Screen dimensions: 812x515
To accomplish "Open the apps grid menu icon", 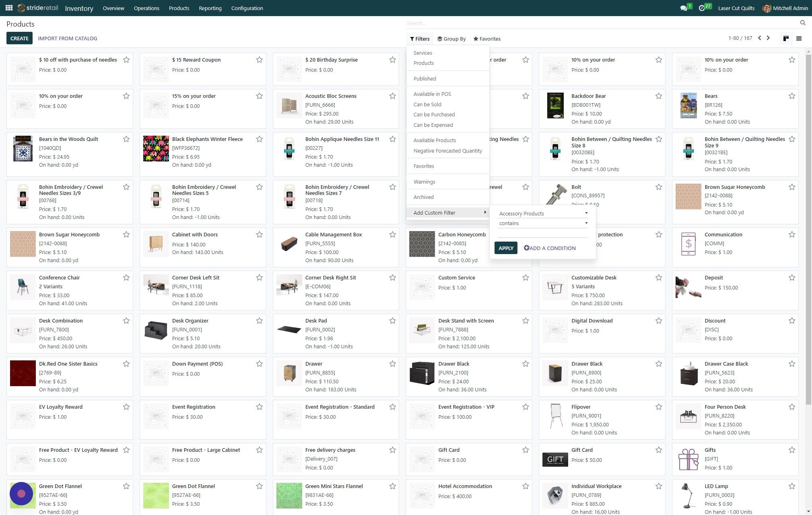I will coord(9,8).
